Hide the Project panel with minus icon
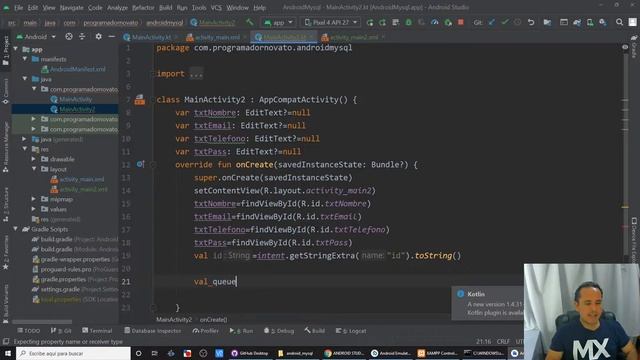Image resolution: width=640 pixels, height=360 pixels. pyautogui.click(x=111, y=37)
